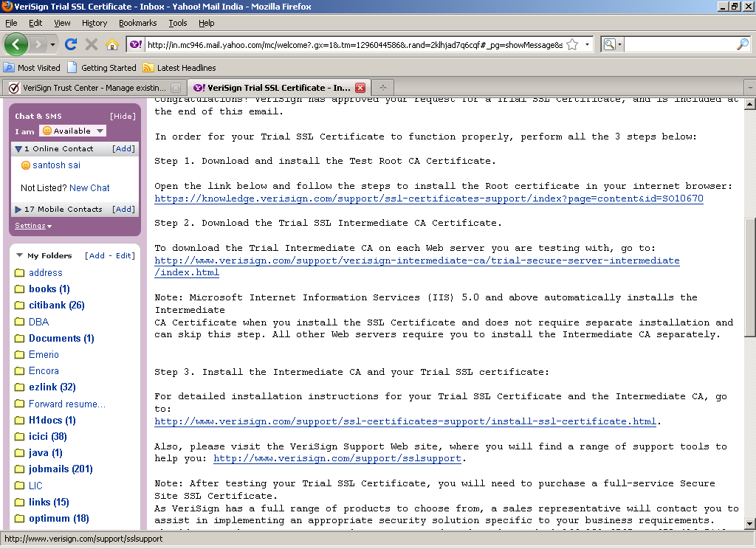Open the Forward resume folder

67,404
